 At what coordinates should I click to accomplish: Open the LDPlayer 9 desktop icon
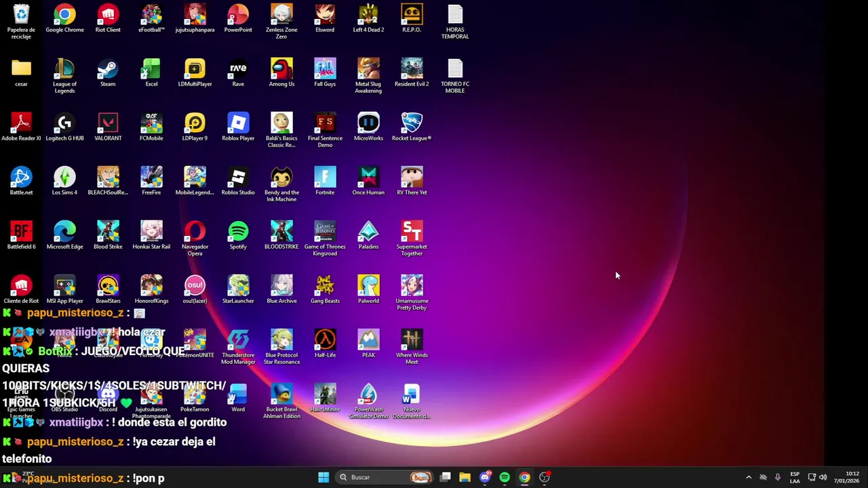pyautogui.click(x=195, y=127)
